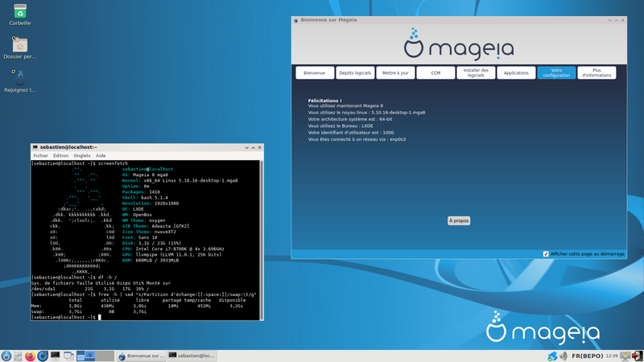644x362 pixels.
Task: Open the Aide menu in the terminal
Action: click(x=101, y=155)
